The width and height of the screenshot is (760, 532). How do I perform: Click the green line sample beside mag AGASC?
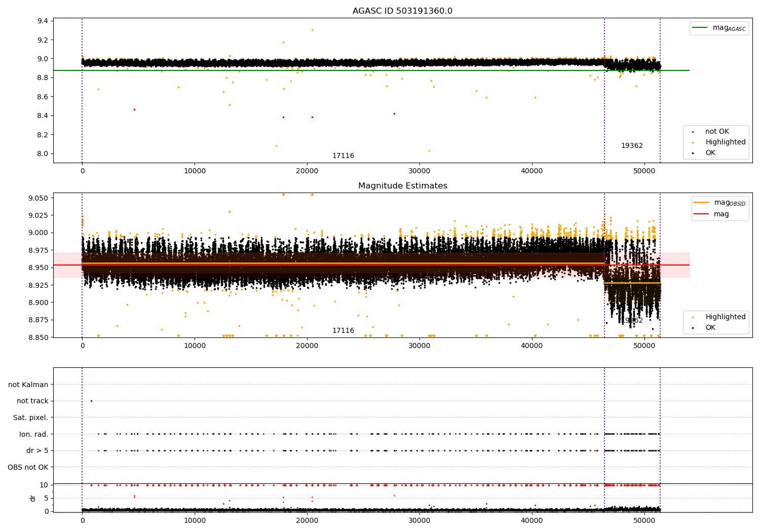pos(700,28)
